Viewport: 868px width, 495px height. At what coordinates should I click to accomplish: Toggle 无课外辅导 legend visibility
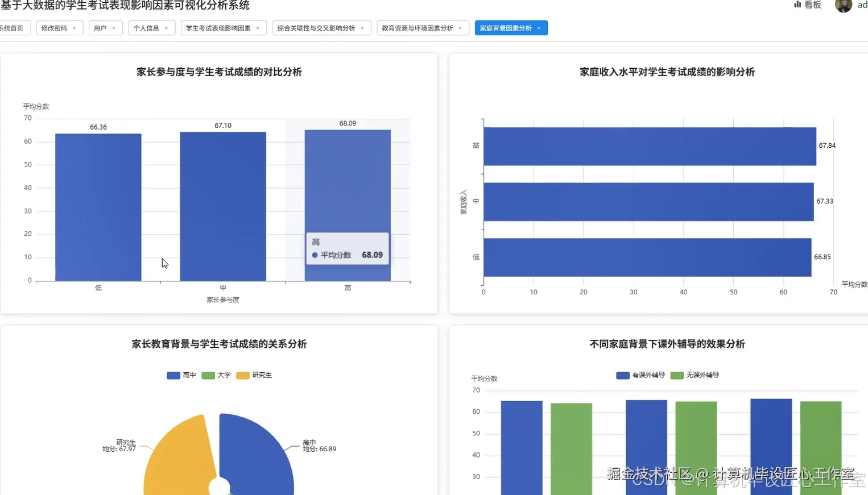click(x=695, y=375)
